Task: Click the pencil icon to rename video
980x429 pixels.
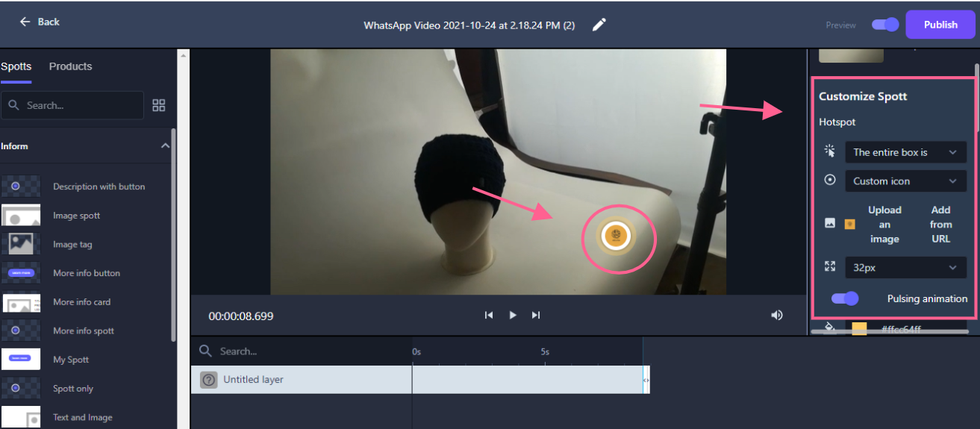Action: click(599, 25)
